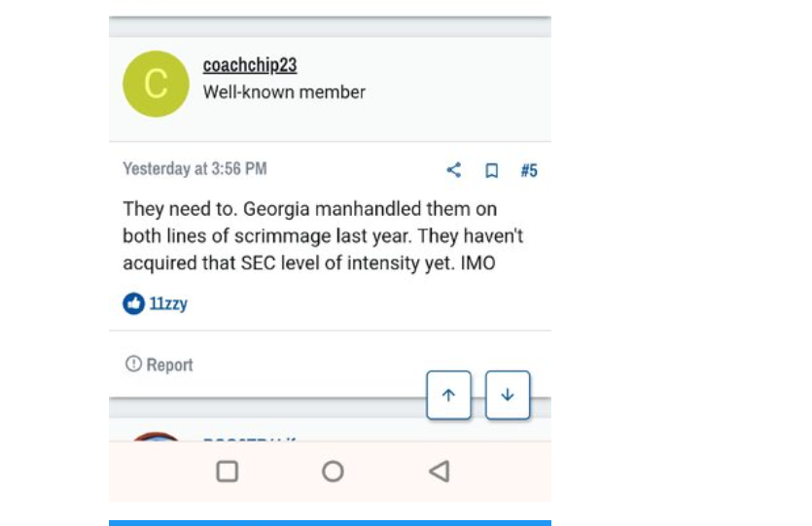This screenshot has width=812, height=526.
Task: Tap the partially visible avatar of next post
Action: [156, 437]
